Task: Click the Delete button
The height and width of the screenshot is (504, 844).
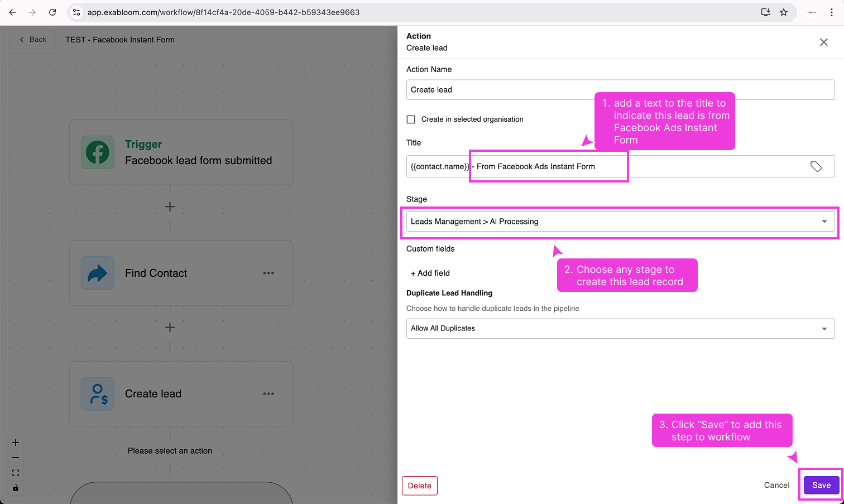Action: 419,485
